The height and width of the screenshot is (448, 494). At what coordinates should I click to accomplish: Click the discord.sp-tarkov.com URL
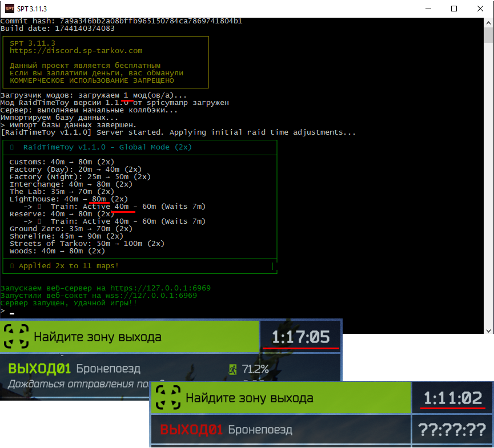[76, 51]
